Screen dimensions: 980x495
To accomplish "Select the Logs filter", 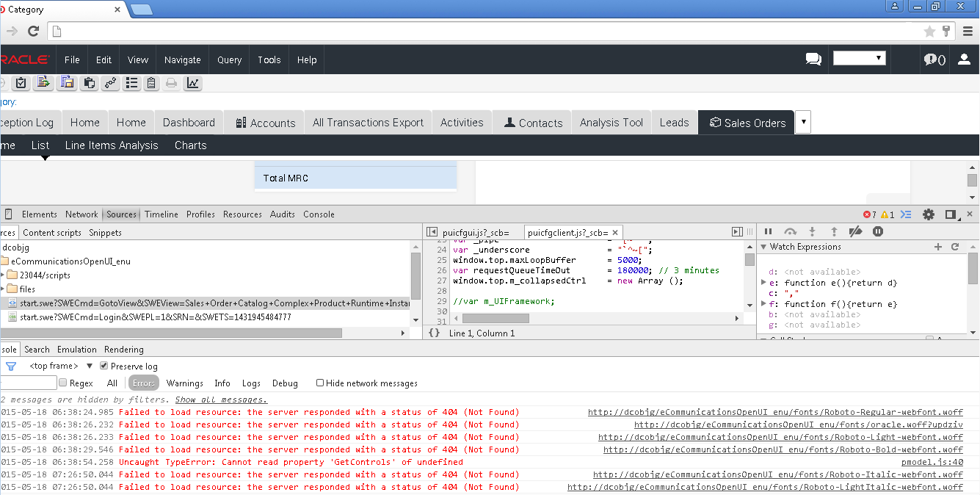I will tap(251, 383).
